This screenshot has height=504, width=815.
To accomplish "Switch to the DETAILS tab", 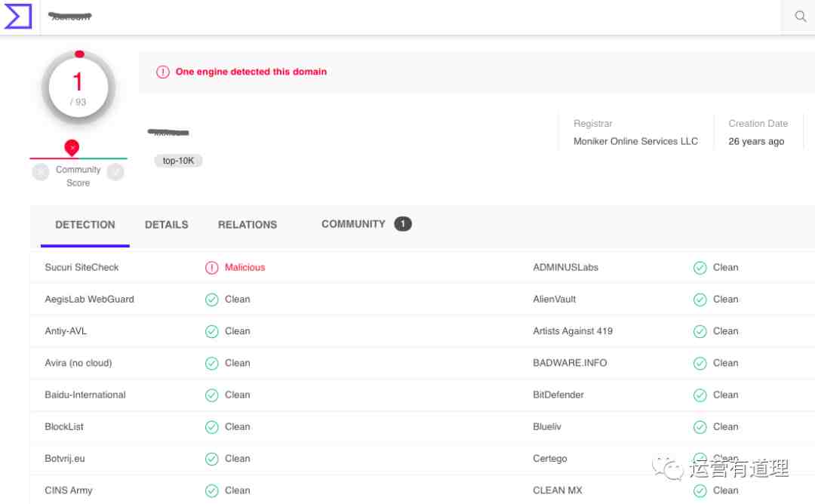I will point(166,225).
